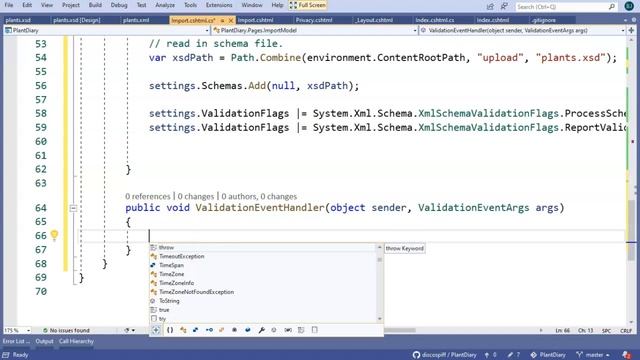Viewport: 640px width, 360px height.
Task: Click the lightbulb quick actions icon on line 66
Action: pos(54,235)
